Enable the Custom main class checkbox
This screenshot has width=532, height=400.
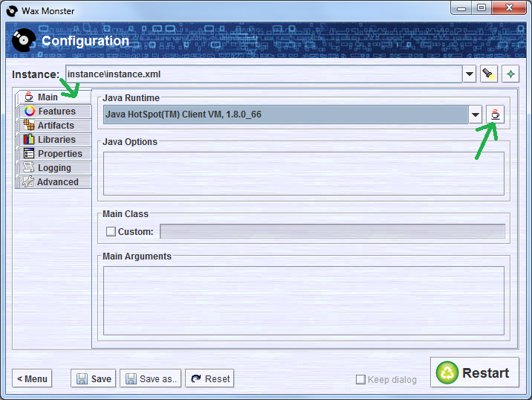pos(111,232)
